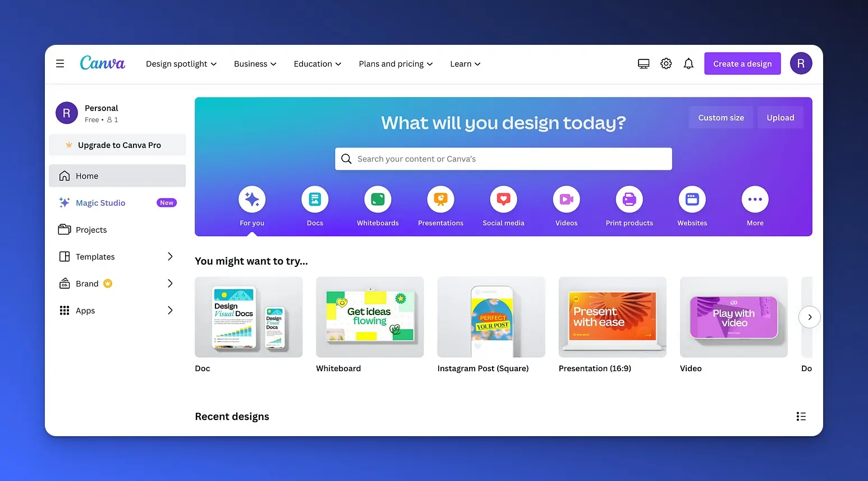Open the Learn dropdown menu
Viewport: 868px width, 481px height.
click(x=465, y=64)
